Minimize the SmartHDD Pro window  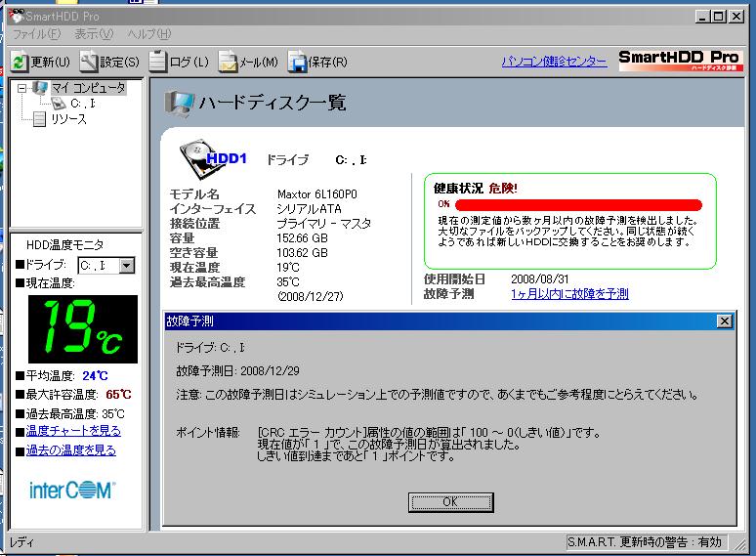point(703,17)
